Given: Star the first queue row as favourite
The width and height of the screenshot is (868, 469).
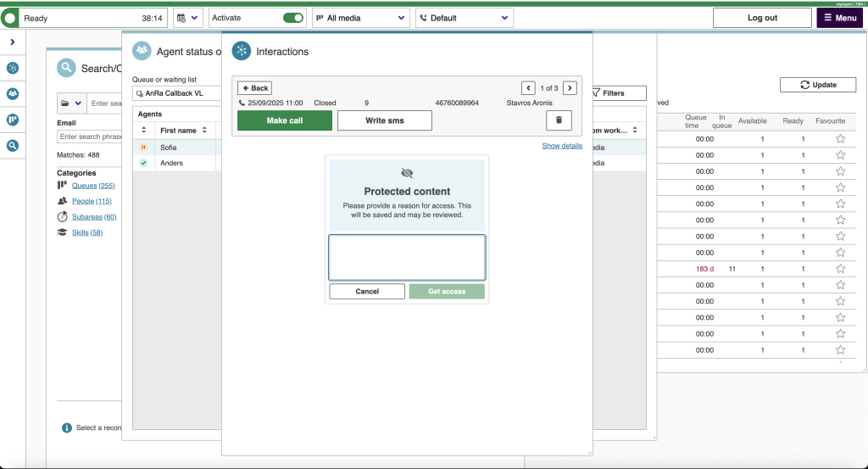Looking at the screenshot, I should pyautogui.click(x=840, y=139).
